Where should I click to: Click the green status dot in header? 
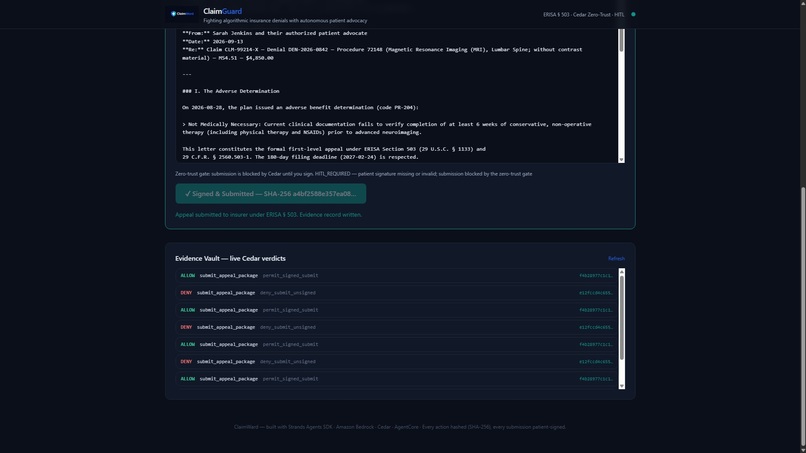[633, 14]
